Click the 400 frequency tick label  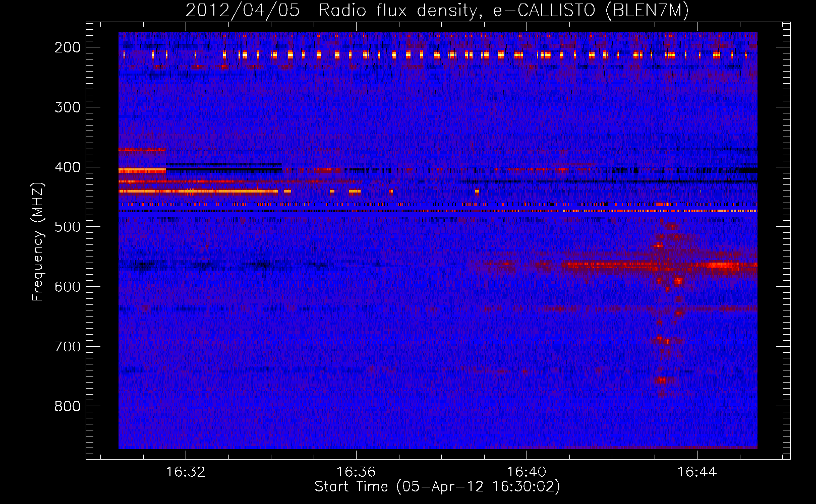point(68,167)
